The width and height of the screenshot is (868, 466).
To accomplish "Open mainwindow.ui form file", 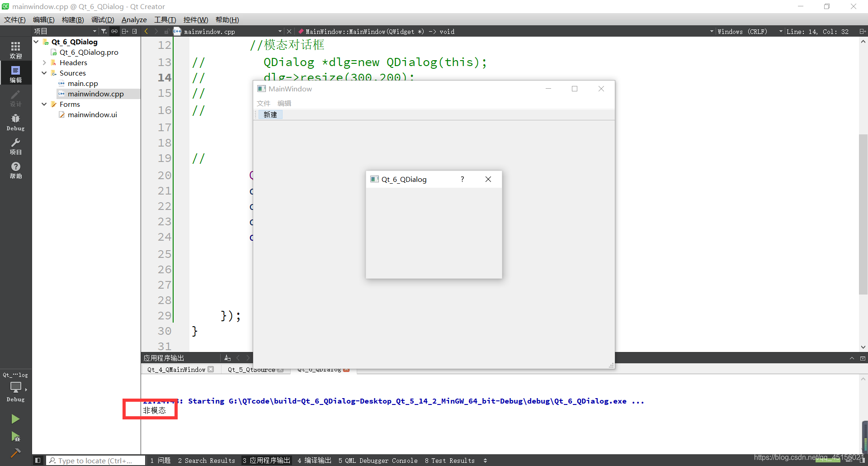I will 92,114.
